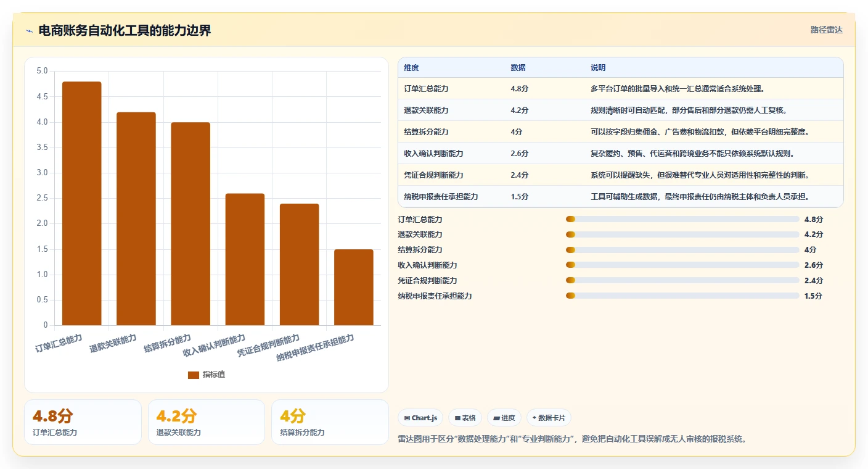868x469 pixels.
Task: Click the 指标值 legend color swatch
Action: coord(194,375)
